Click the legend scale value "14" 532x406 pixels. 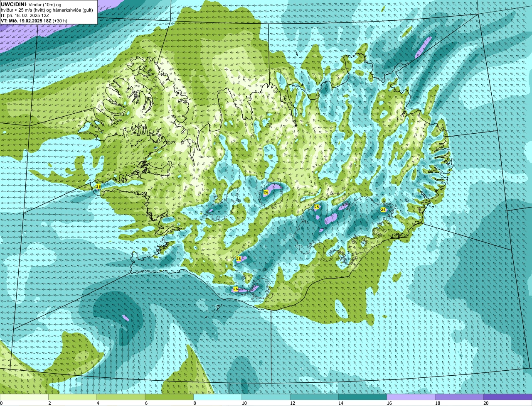point(340,403)
